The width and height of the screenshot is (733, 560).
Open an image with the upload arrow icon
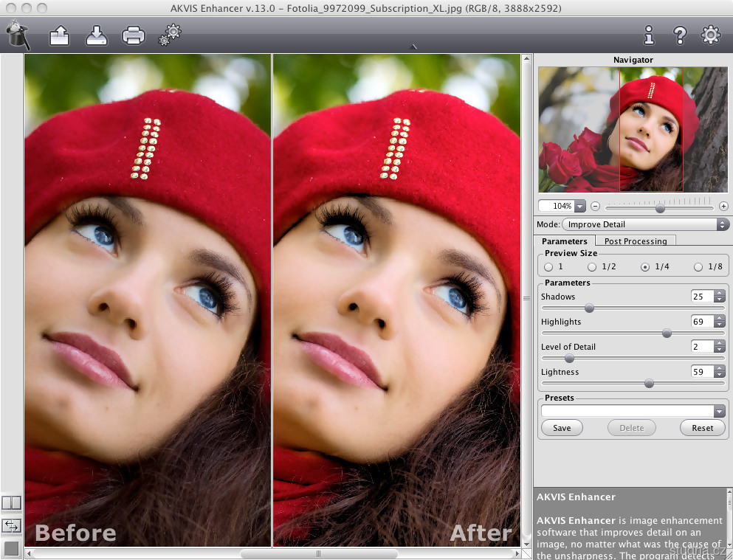[x=59, y=35]
